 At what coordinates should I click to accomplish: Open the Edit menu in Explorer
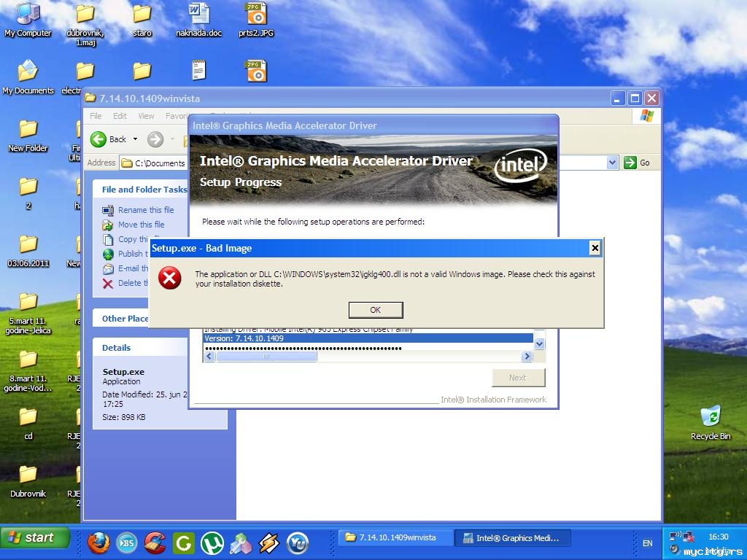pyautogui.click(x=120, y=116)
